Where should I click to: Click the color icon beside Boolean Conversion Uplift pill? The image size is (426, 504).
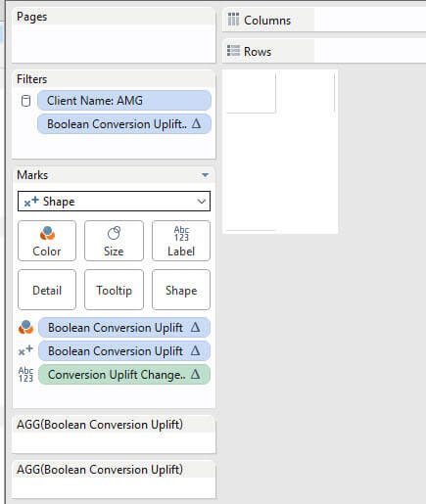25,327
